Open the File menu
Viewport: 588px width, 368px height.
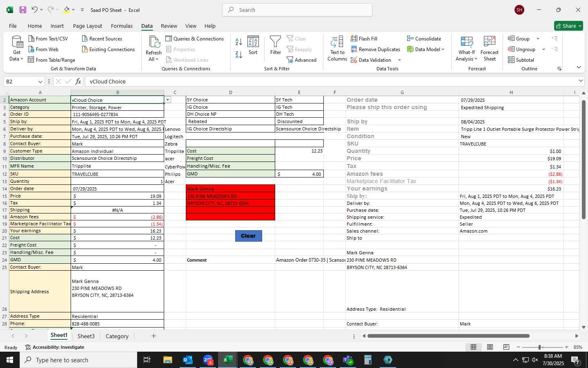[13, 26]
